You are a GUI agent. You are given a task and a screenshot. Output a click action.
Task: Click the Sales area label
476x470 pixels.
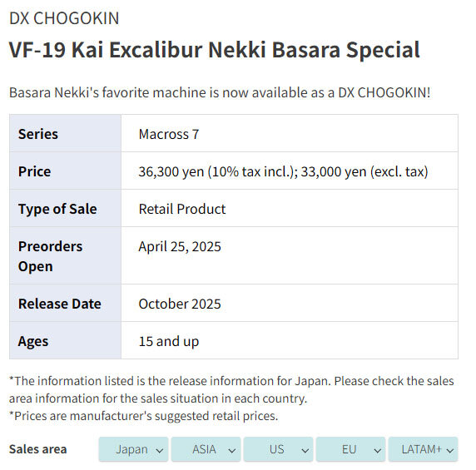tap(38, 449)
